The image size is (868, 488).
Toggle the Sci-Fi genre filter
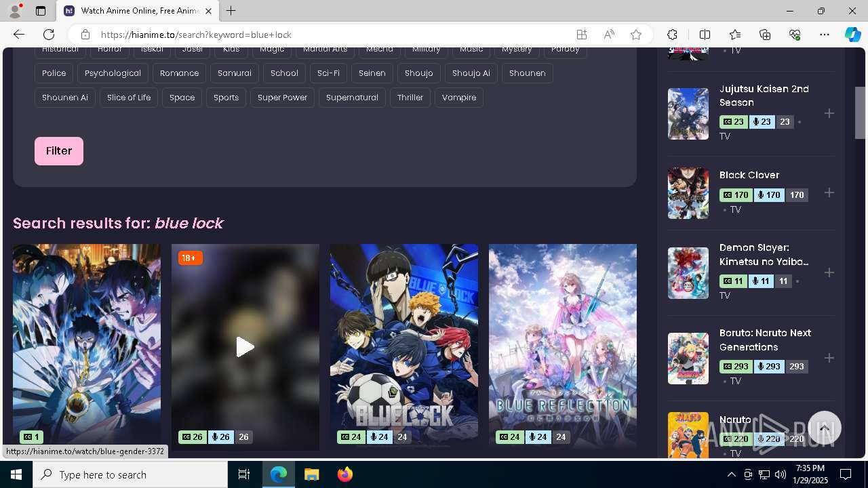pos(328,73)
